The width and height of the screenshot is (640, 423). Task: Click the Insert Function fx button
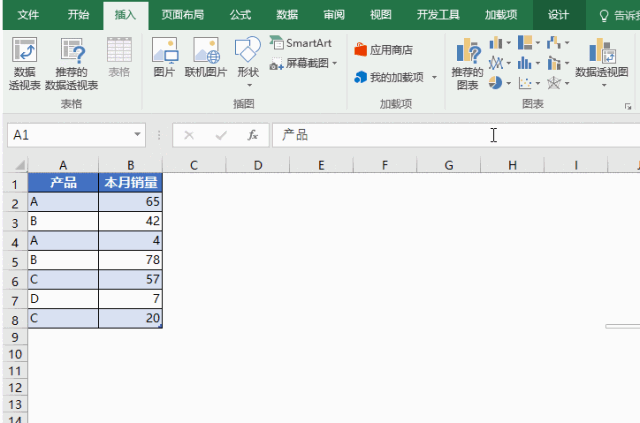(x=253, y=135)
